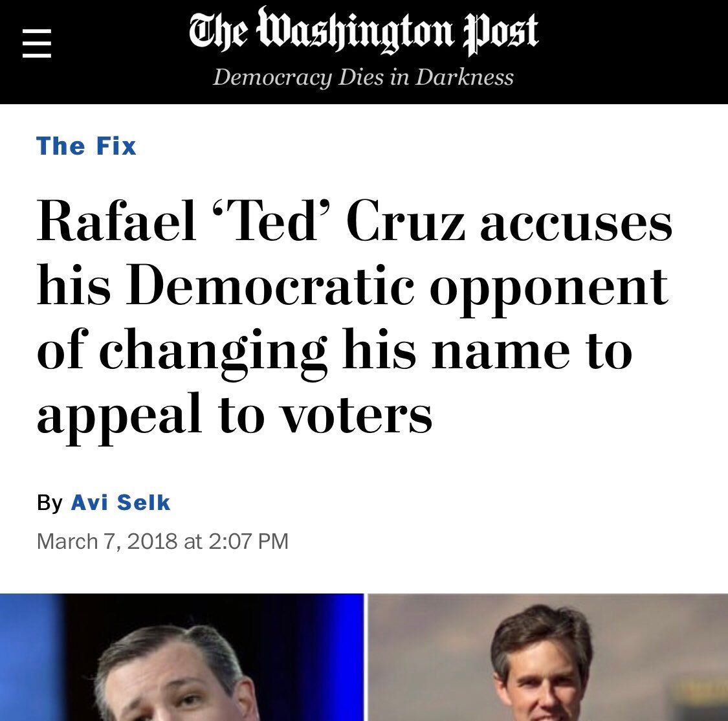
Task: Click 'changing his name' headline phrase
Action: click(x=335, y=352)
